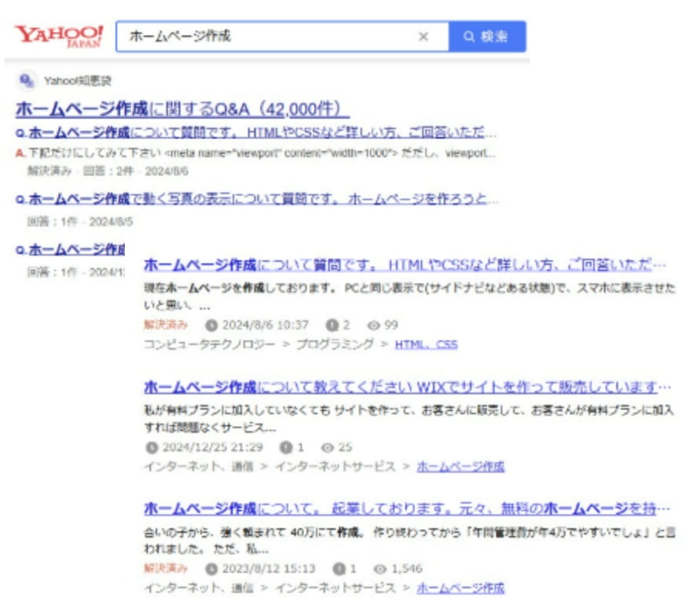698x616 pixels.
Task: Click the clock icon beside 2024/12/25 21:29
Action: [x=152, y=447]
